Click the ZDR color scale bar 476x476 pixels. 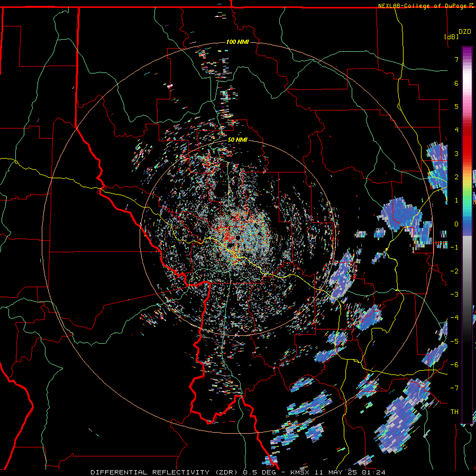point(467,235)
